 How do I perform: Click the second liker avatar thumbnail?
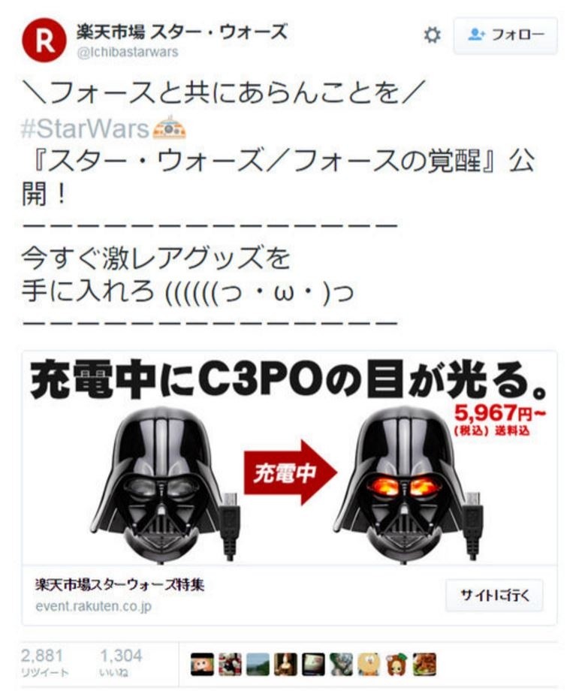pyautogui.click(x=230, y=664)
